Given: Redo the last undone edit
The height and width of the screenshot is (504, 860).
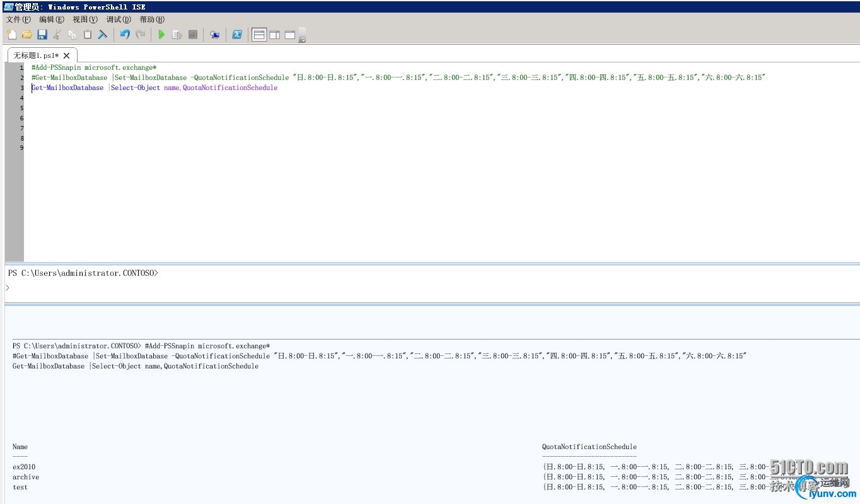Looking at the screenshot, I should pos(141,35).
